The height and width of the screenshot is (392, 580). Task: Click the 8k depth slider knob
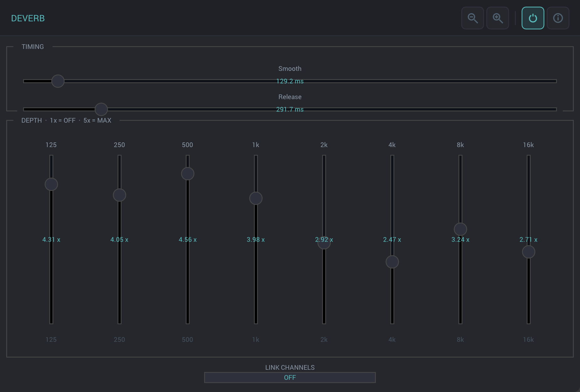coord(460,229)
